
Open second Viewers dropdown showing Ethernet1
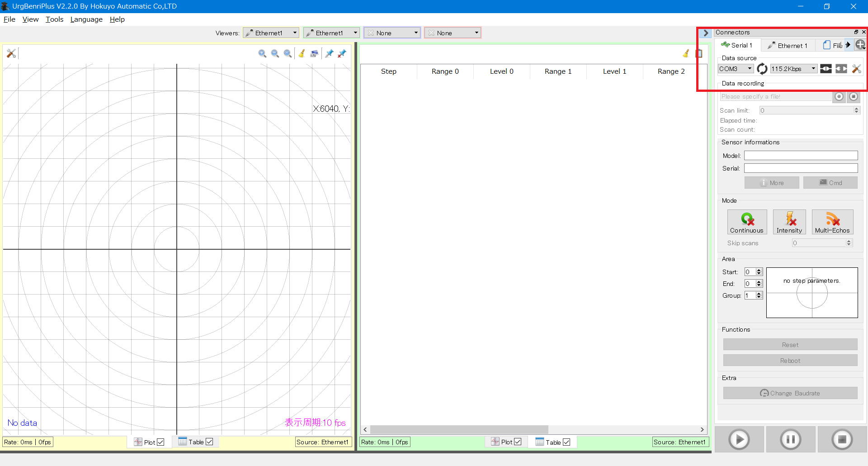pos(331,33)
